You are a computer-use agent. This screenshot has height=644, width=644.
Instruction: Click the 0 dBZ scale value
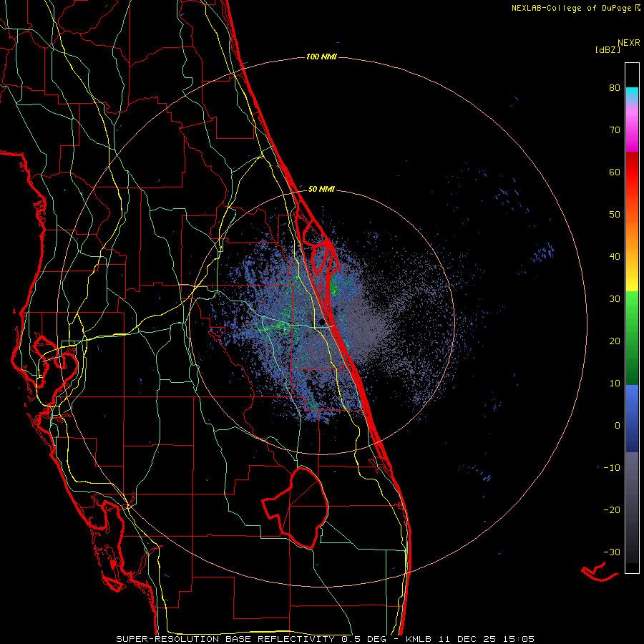point(618,426)
